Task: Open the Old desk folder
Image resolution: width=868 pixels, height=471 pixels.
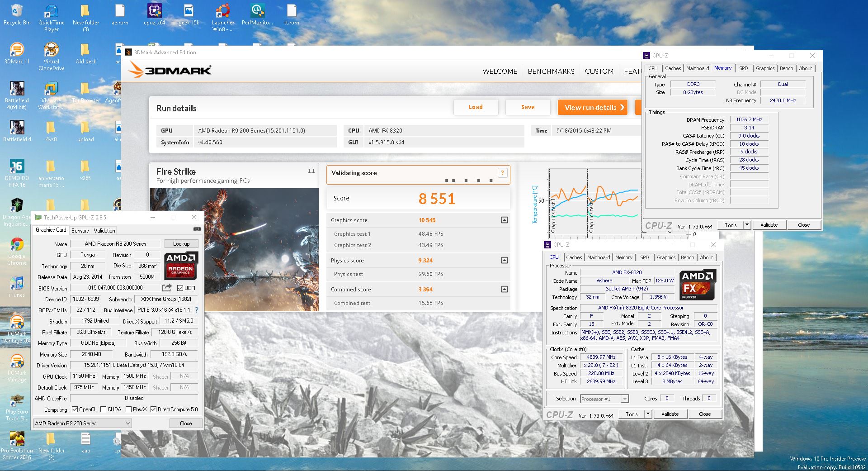Action: tap(85, 53)
